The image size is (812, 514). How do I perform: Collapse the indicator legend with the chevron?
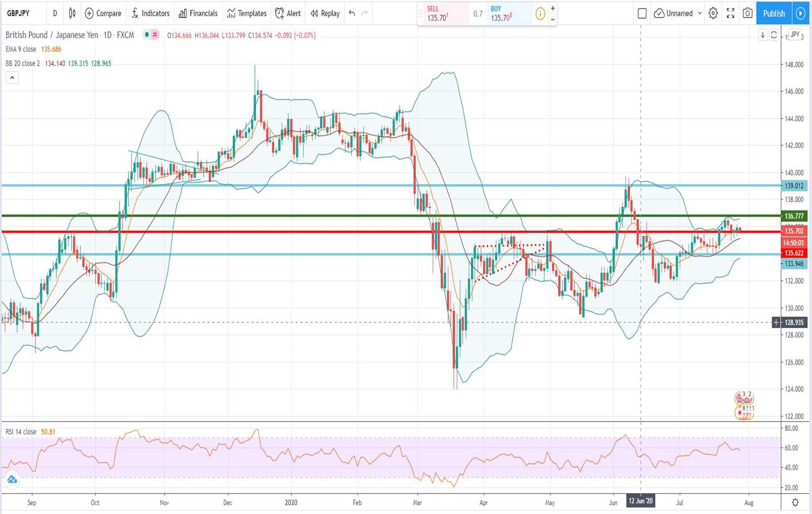tap(12, 77)
